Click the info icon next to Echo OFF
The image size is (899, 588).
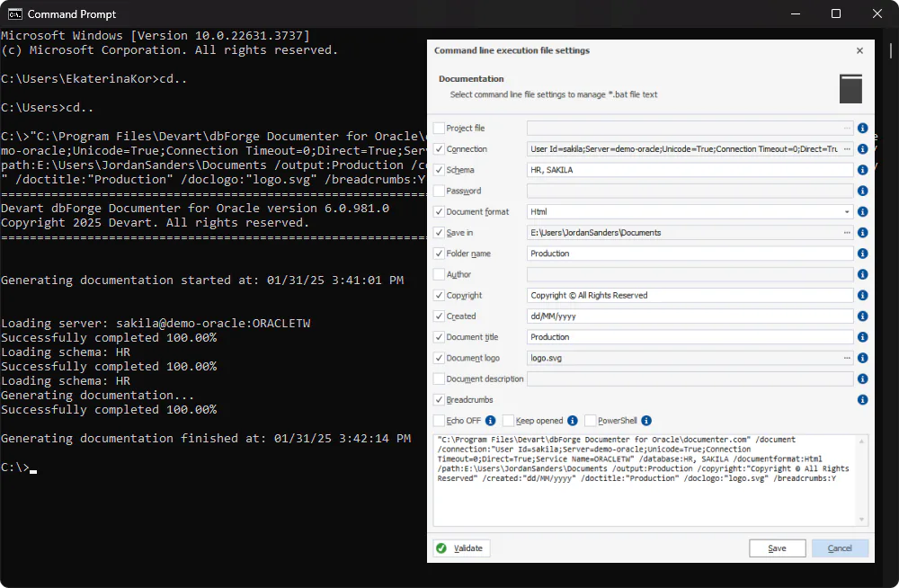tap(490, 421)
